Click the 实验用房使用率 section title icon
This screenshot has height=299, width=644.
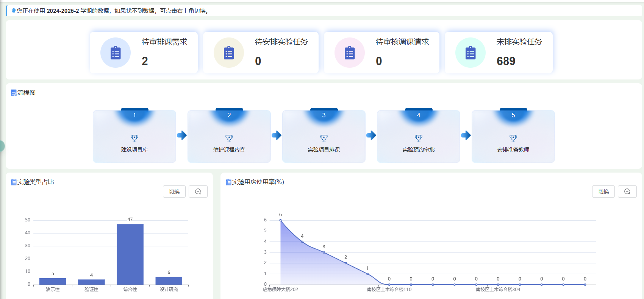tap(228, 182)
